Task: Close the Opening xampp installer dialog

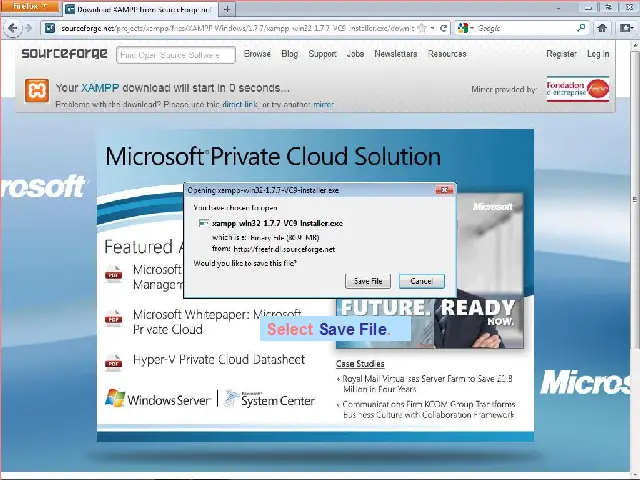Action: click(x=444, y=190)
